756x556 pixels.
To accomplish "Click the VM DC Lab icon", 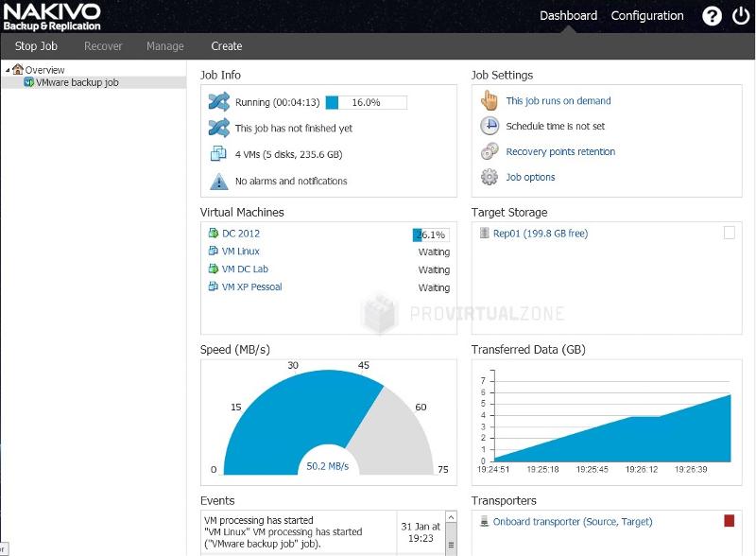I will [214, 269].
